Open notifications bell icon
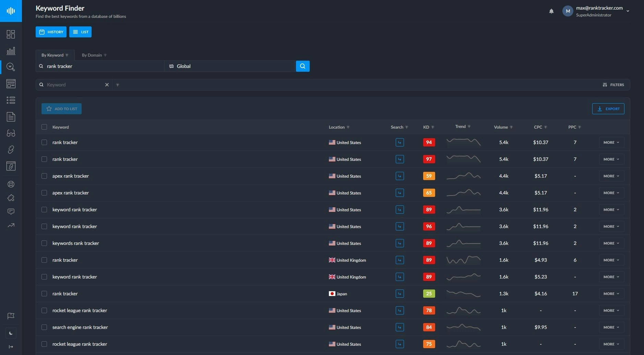 click(551, 11)
